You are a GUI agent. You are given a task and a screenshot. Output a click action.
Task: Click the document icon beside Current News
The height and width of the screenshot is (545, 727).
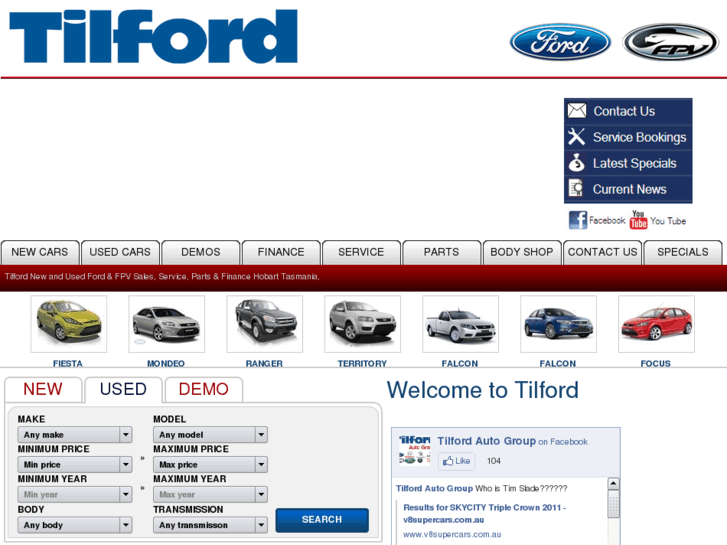tap(576, 189)
